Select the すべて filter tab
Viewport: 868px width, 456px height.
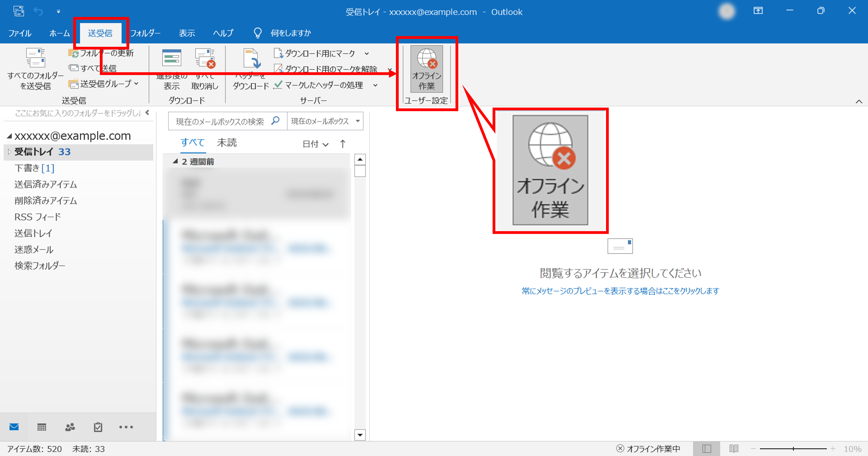click(193, 143)
